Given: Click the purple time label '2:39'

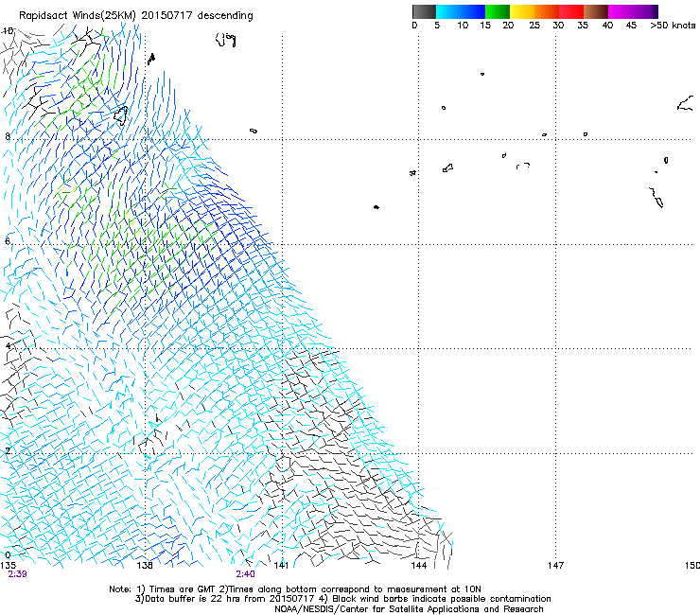Looking at the screenshot, I should pos(17,574).
